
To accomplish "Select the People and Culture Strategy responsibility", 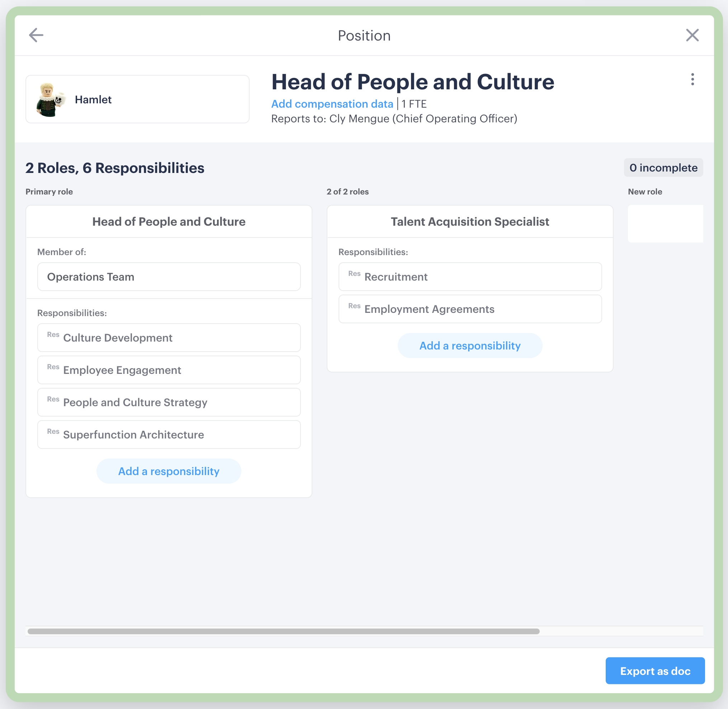I will point(169,402).
